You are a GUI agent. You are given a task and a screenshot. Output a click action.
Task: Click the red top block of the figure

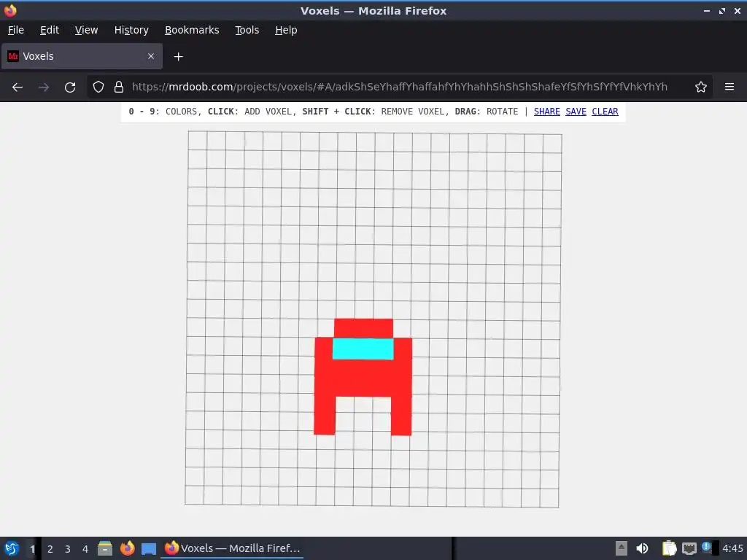(x=363, y=328)
